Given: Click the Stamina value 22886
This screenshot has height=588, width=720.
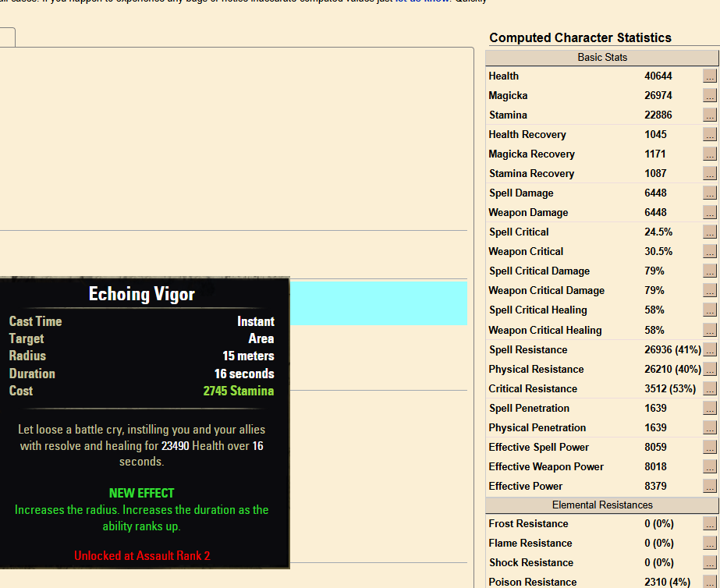Looking at the screenshot, I should coord(658,115).
